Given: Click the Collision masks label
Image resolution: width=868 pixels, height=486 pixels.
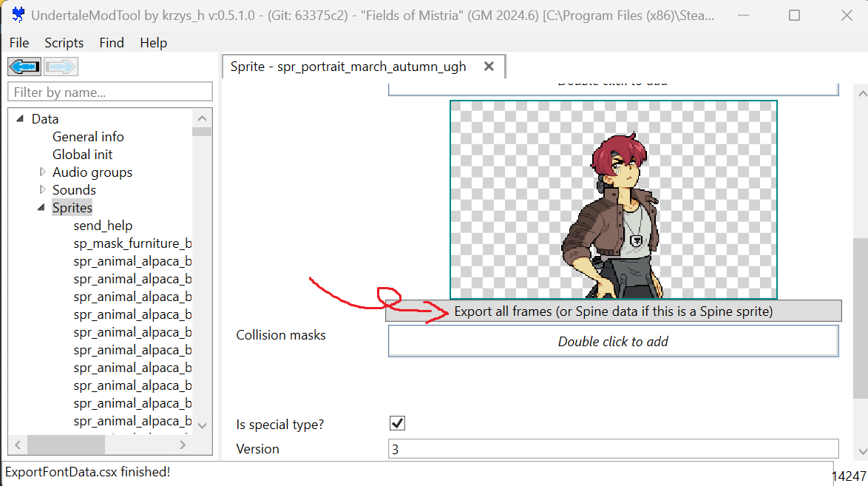Looking at the screenshot, I should tap(281, 334).
